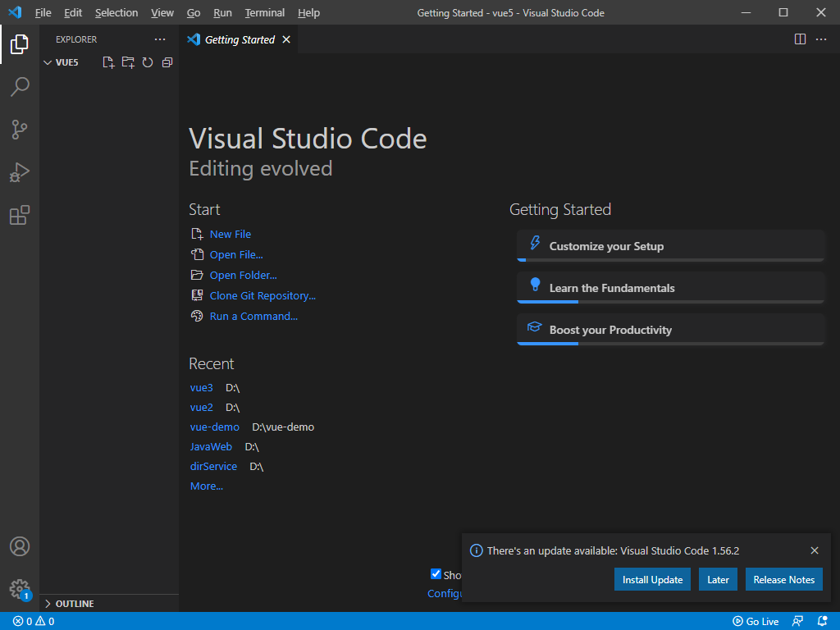Open the Help menu
This screenshot has height=630, width=840.
(x=308, y=13)
